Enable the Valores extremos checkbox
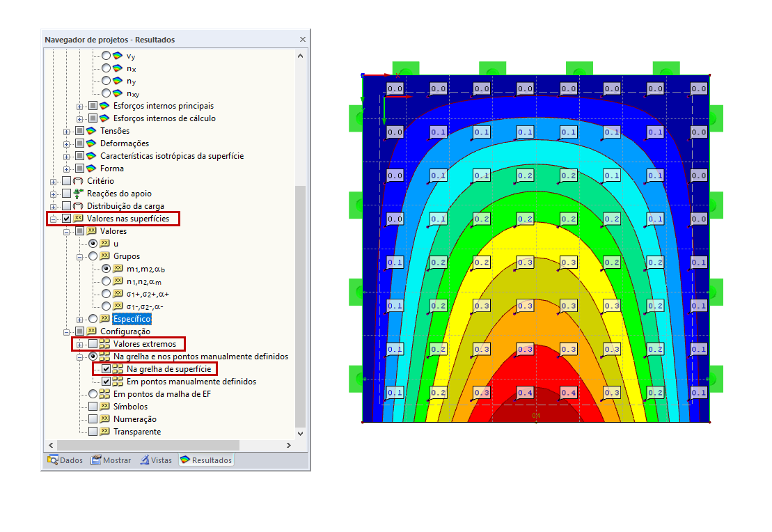Viewport: 772px width, 532px height. coord(93,344)
